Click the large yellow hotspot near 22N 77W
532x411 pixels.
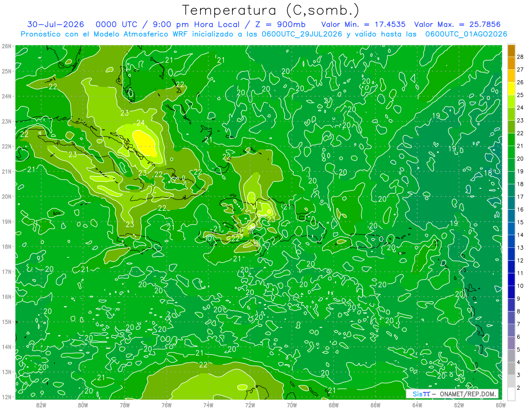pos(145,144)
